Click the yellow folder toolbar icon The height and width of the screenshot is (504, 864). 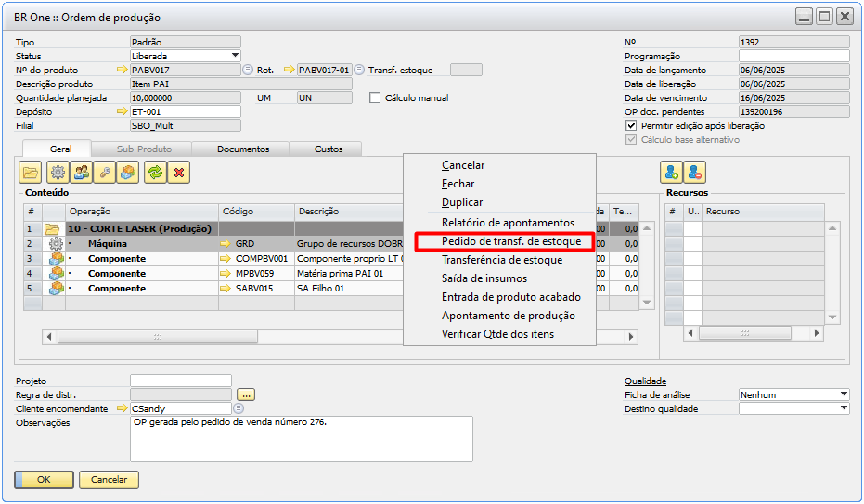[31, 172]
